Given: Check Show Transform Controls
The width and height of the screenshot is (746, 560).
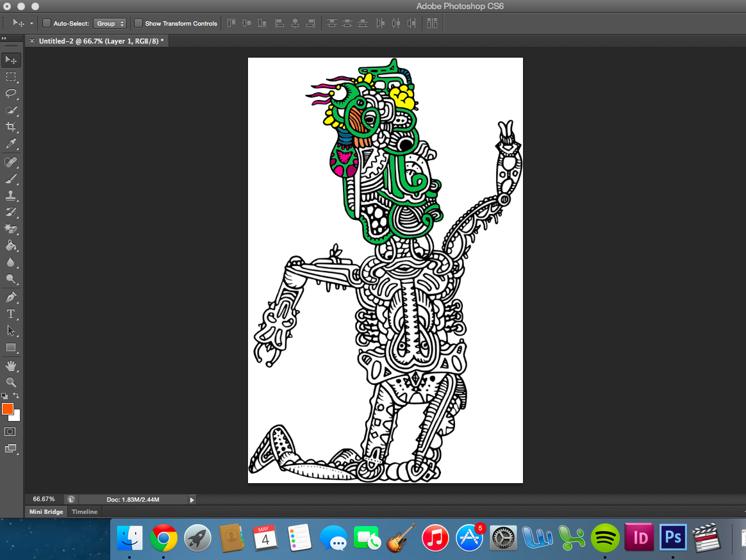Looking at the screenshot, I should click(x=138, y=24).
